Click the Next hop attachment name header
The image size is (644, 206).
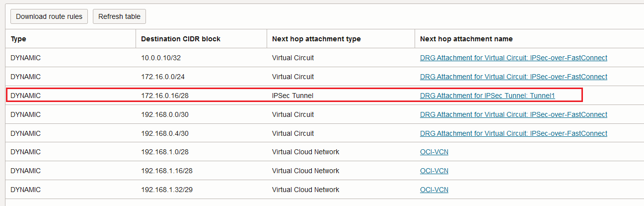[x=466, y=39]
